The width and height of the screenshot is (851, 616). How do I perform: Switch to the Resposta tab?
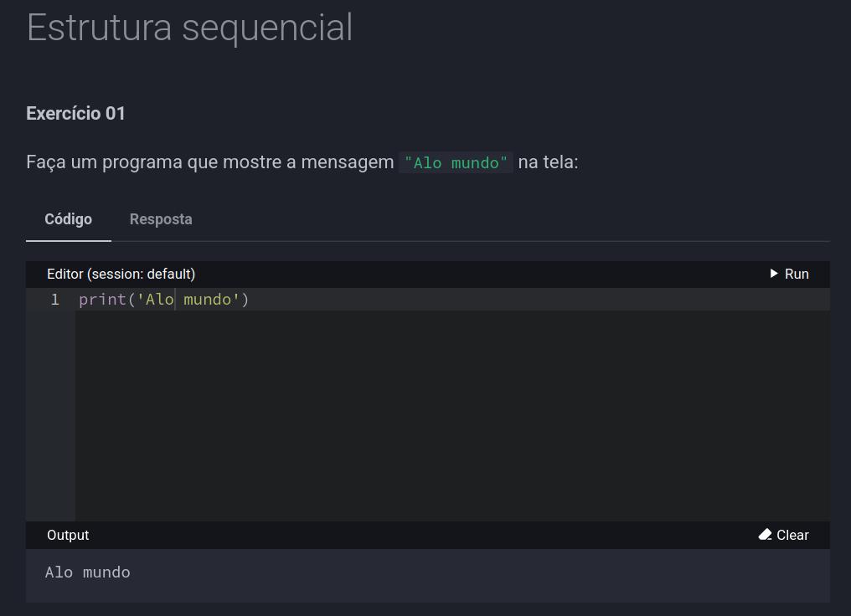161,219
